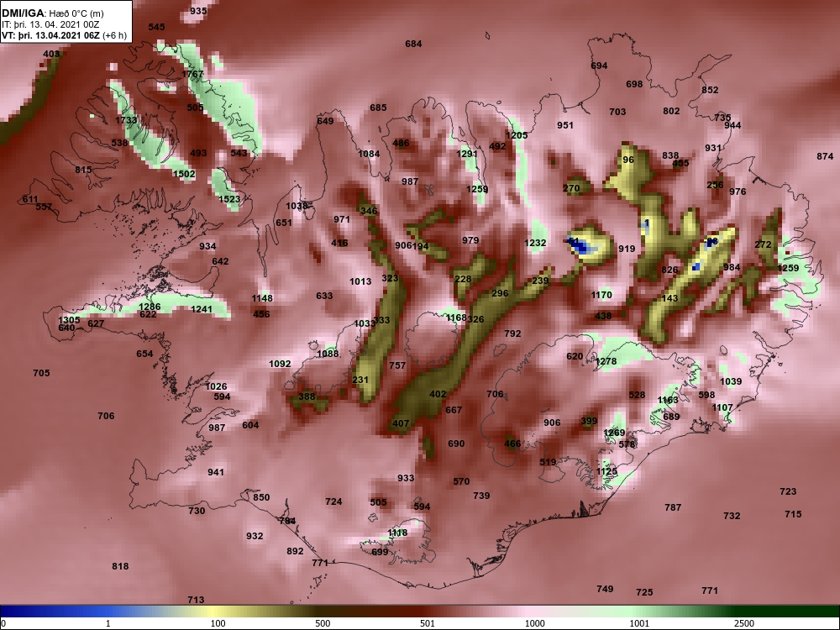Image resolution: width=840 pixels, height=630 pixels.
Task: Select the 231 height value
Action: click(360, 380)
